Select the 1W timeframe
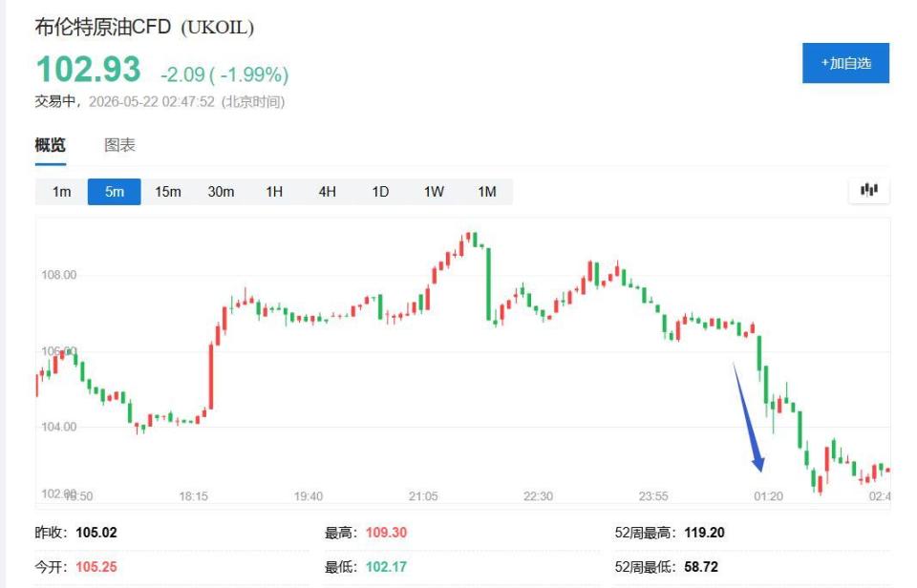 434,192
